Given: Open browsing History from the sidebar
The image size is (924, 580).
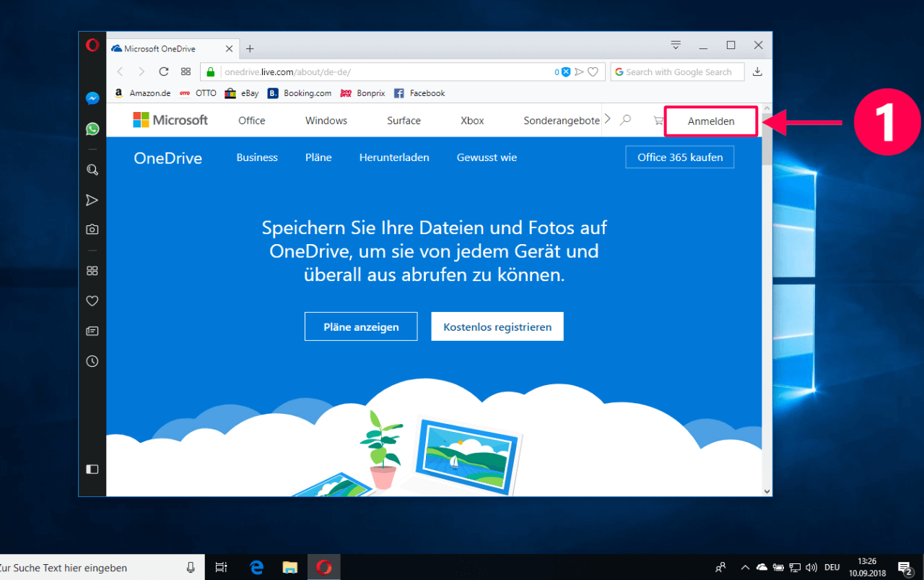Looking at the screenshot, I should [92, 361].
